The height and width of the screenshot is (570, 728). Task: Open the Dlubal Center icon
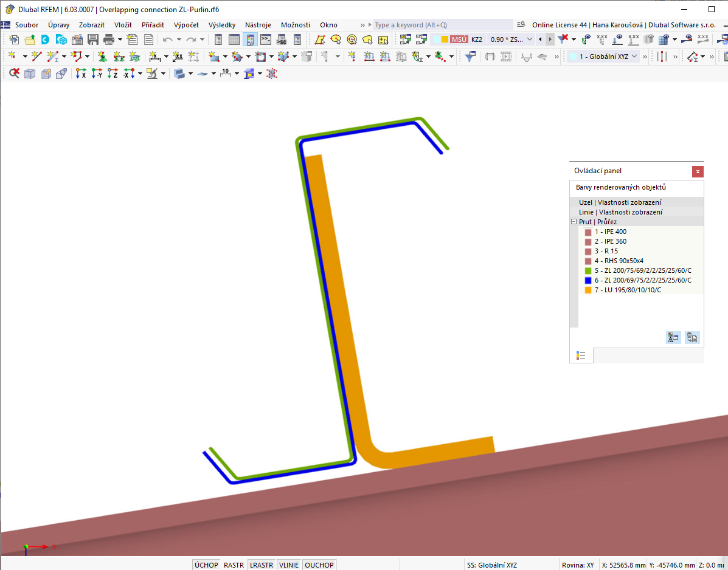(x=46, y=40)
